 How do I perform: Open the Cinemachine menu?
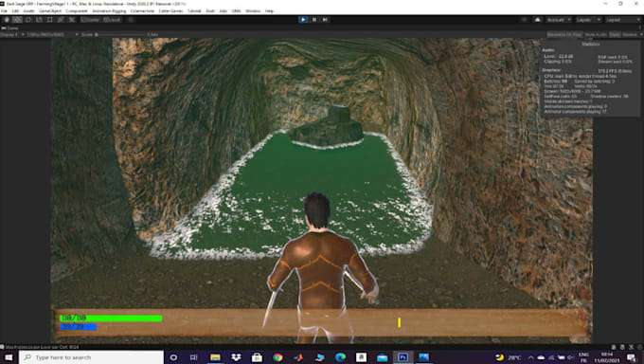(x=142, y=11)
